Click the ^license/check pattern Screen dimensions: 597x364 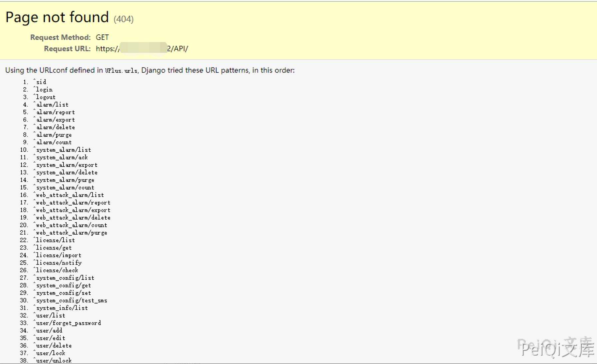click(x=56, y=270)
